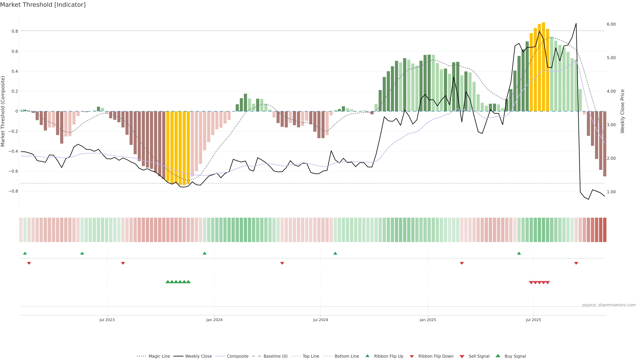Viewport: 644px width, 362px height.
Task: Click the Jan 2024 axis label
Action: click(x=214, y=320)
